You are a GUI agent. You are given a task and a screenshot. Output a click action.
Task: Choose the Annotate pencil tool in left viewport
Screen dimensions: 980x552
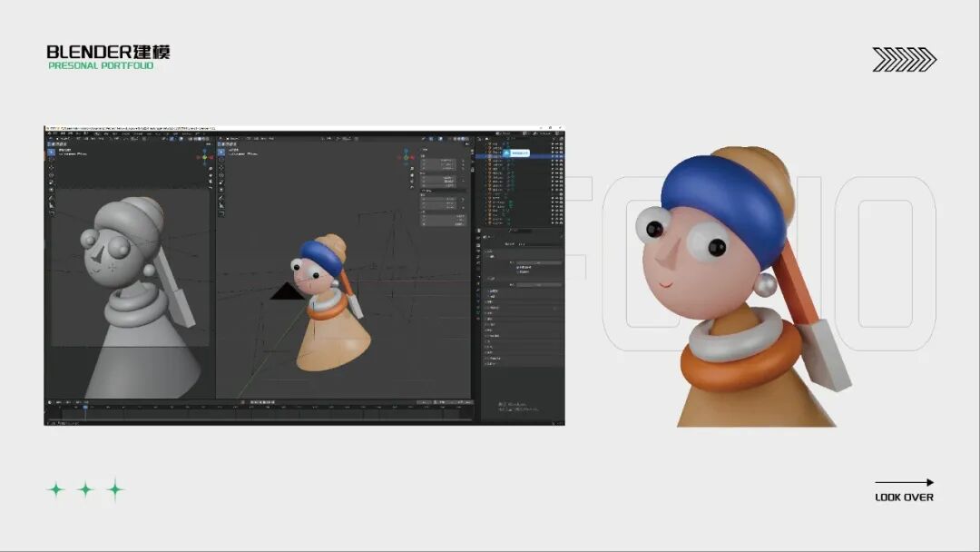coord(51,199)
